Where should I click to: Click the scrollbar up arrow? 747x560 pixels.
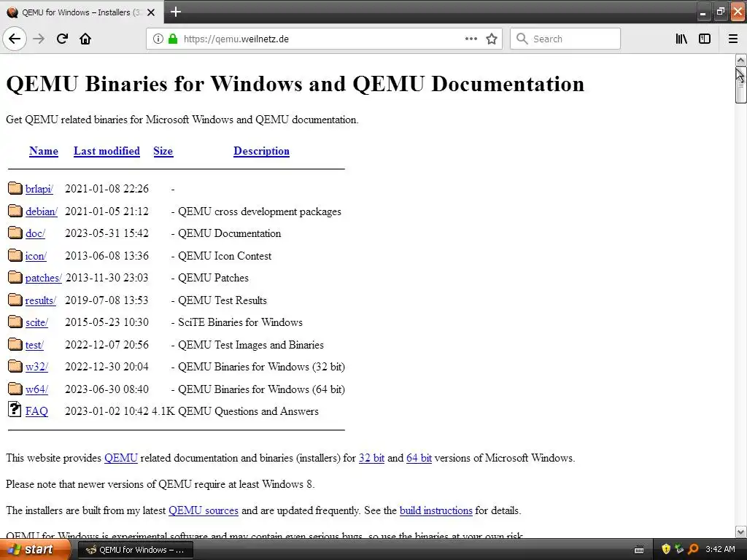(740, 60)
